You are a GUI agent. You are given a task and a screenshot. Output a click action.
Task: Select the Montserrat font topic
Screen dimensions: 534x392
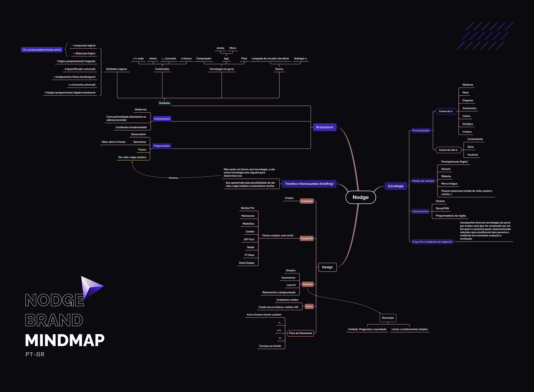coord(248,216)
